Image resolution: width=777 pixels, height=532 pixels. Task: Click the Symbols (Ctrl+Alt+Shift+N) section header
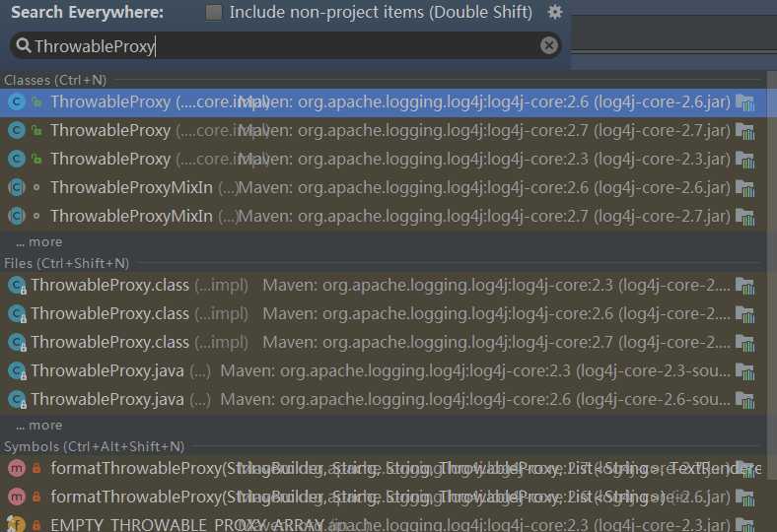pyautogui.click(x=94, y=446)
